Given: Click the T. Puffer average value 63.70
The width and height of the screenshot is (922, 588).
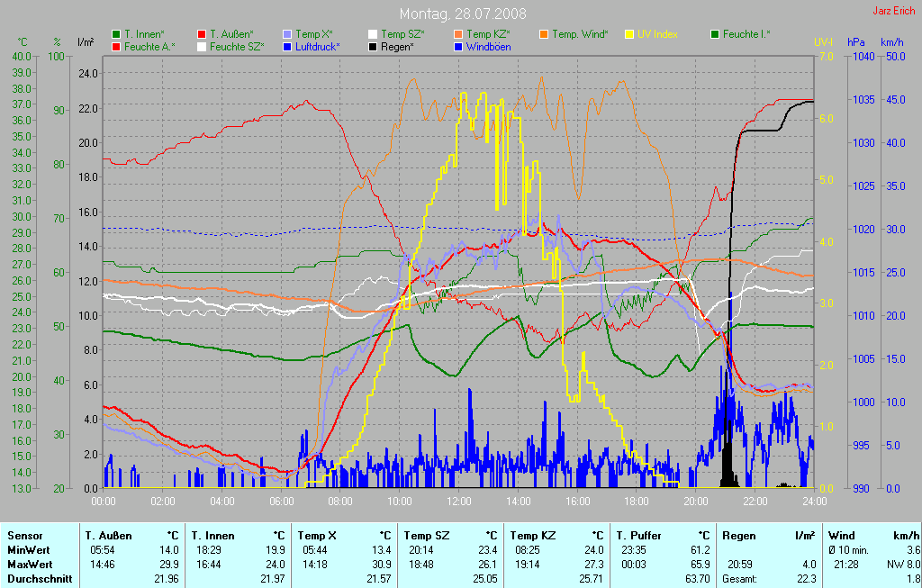Looking at the screenshot, I should click(x=698, y=579).
